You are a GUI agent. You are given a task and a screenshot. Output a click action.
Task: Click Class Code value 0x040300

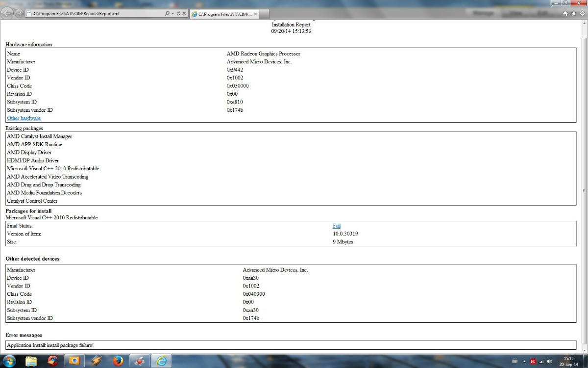coord(254,294)
